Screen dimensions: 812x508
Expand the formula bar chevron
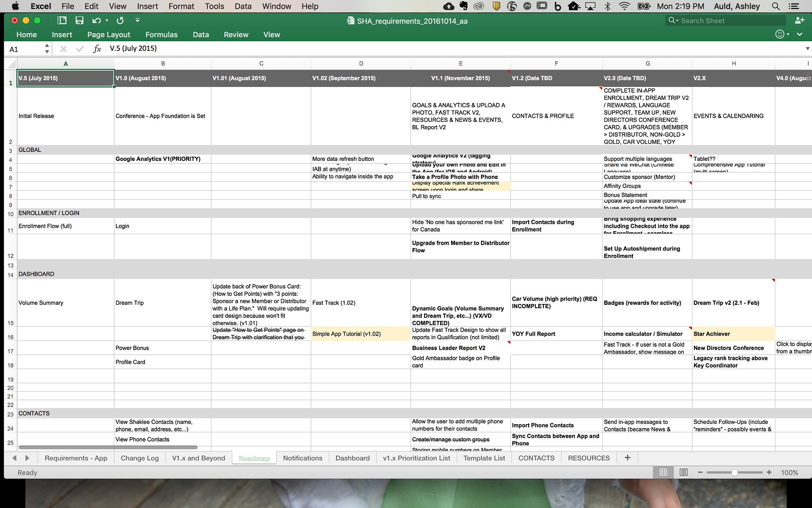tap(807, 49)
